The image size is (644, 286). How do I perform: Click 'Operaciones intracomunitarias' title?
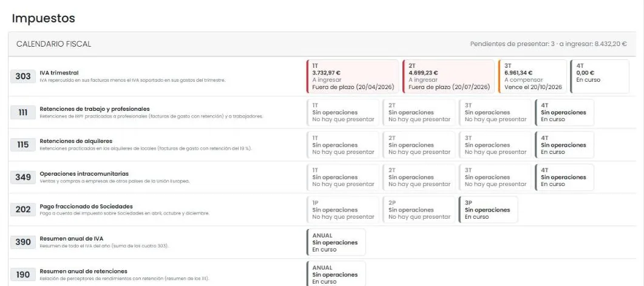click(x=84, y=174)
